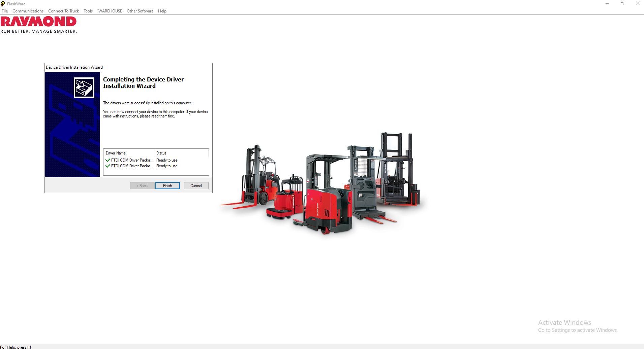The image size is (644, 349).
Task: Click the small driver icon inside the banner square
Action: [84, 87]
